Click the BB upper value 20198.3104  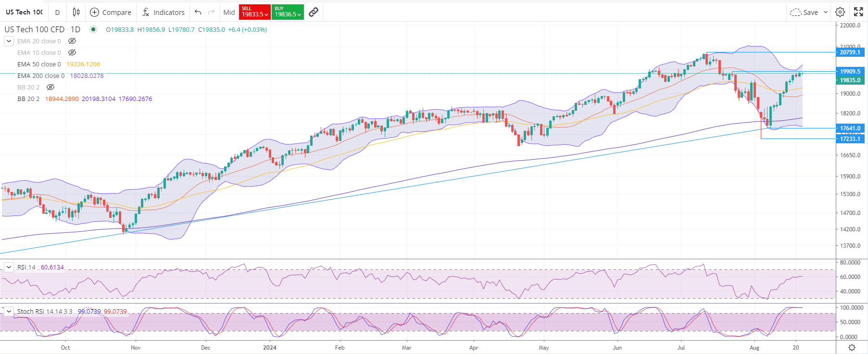(x=99, y=99)
